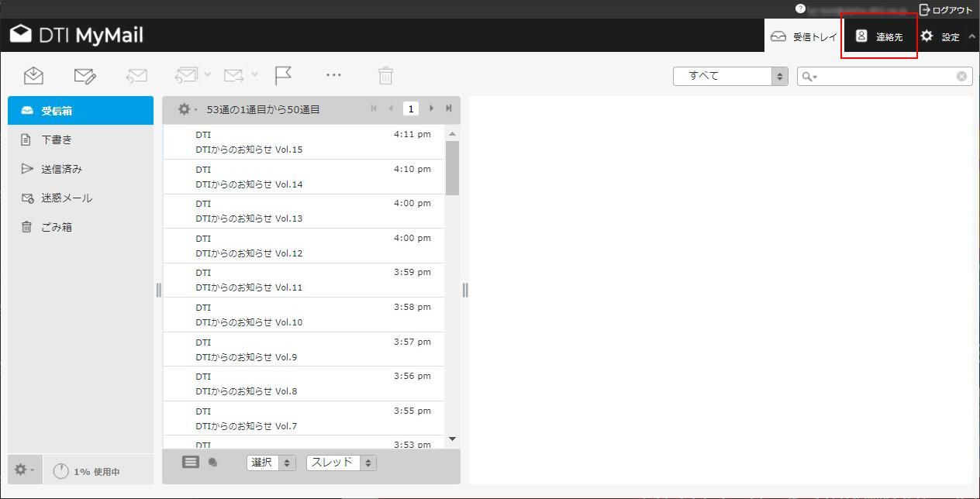The image size is (980, 499).
Task: Click the help question mark icon
Action: click(800, 9)
